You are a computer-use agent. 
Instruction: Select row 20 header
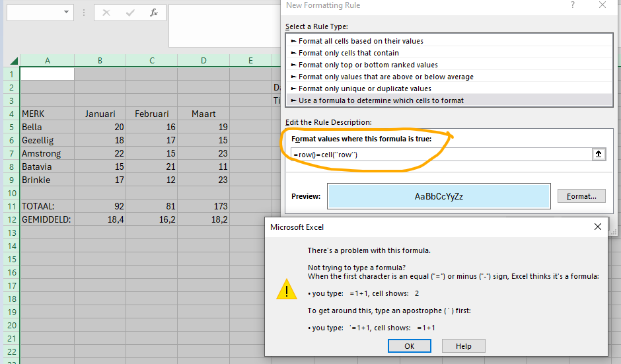(11, 325)
